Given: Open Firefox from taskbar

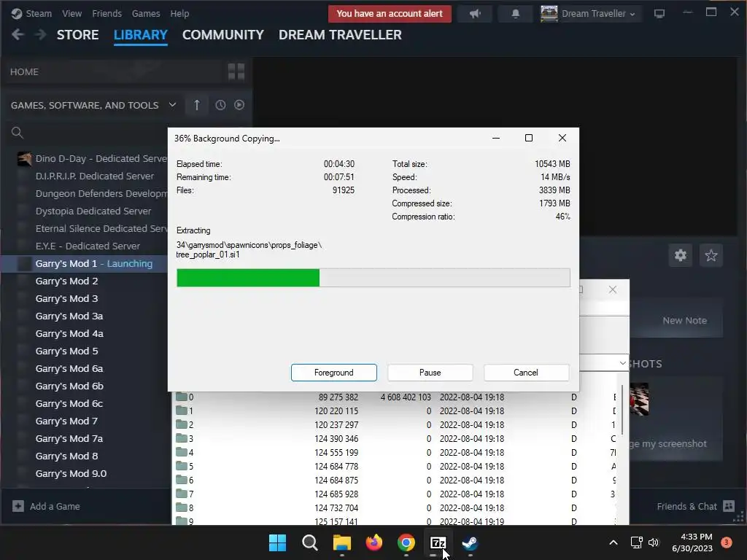Looking at the screenshot, I should tap(374, 542).
